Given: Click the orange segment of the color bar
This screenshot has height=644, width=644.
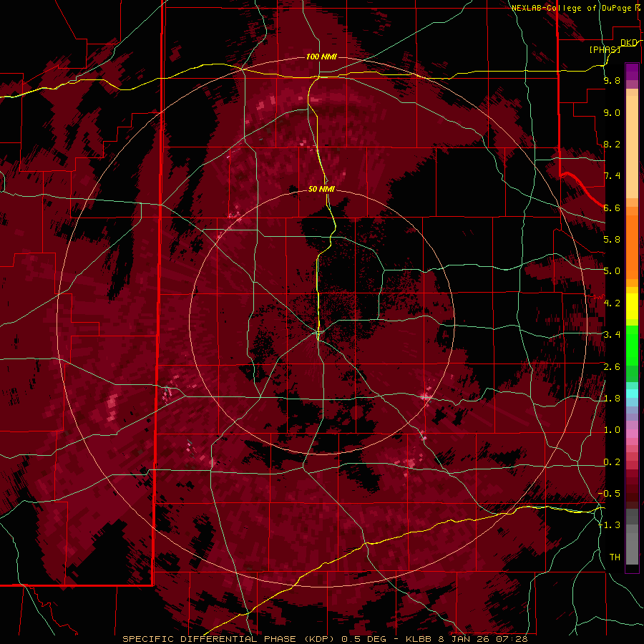Looking at the screenshot, I should coord(632,246).
